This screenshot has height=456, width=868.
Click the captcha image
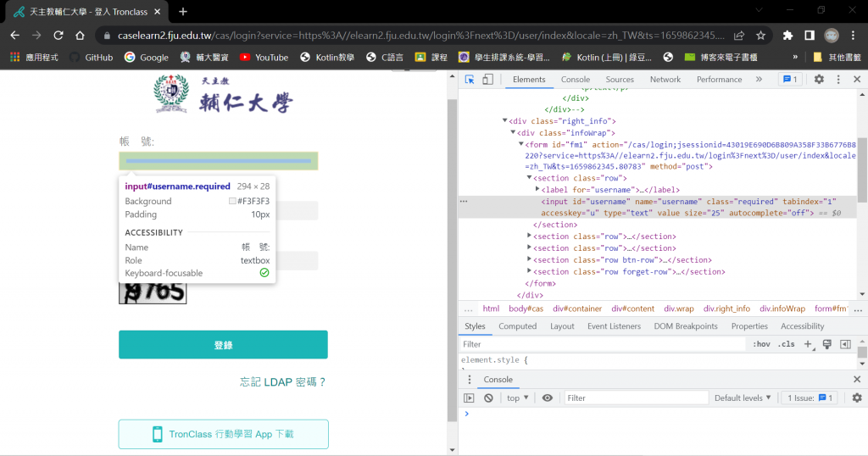click(153, 293)
